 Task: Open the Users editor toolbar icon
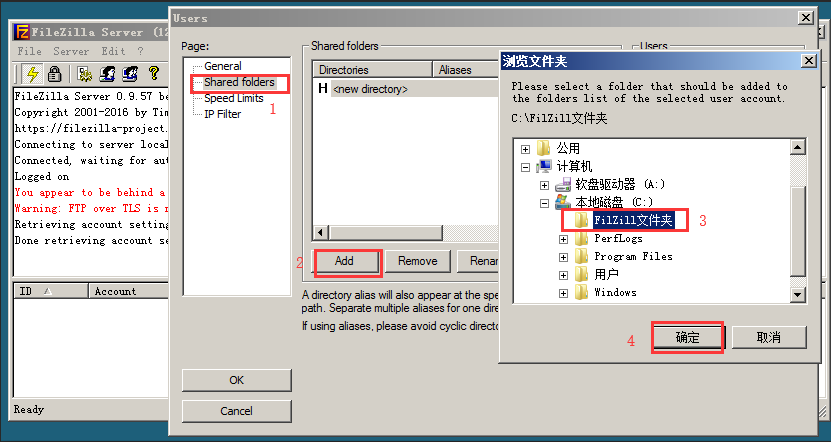tap(107, 74)
